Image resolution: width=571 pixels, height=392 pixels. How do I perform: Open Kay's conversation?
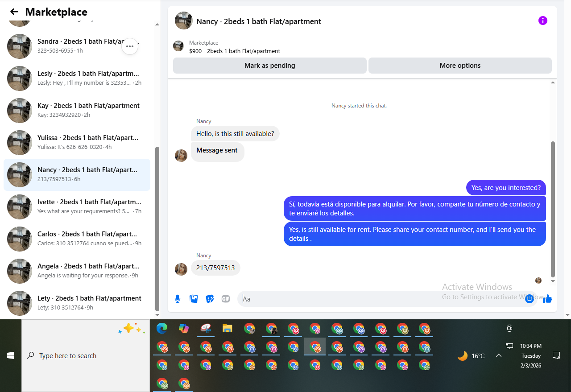(77, 110)
